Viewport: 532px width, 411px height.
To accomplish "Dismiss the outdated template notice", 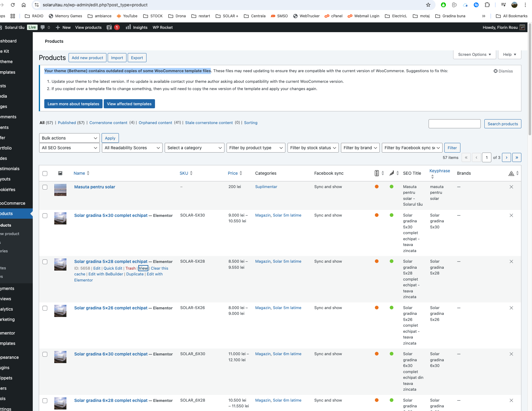I will pyautogui.click(x=503, y=71).
